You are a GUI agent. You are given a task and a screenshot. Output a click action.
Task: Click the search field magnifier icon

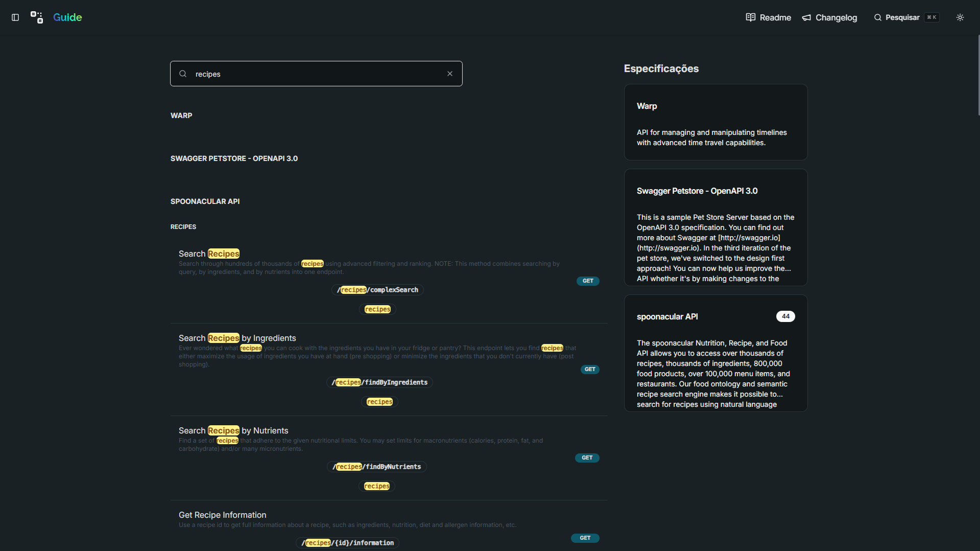pyautogui.click(x=183, y=74)
